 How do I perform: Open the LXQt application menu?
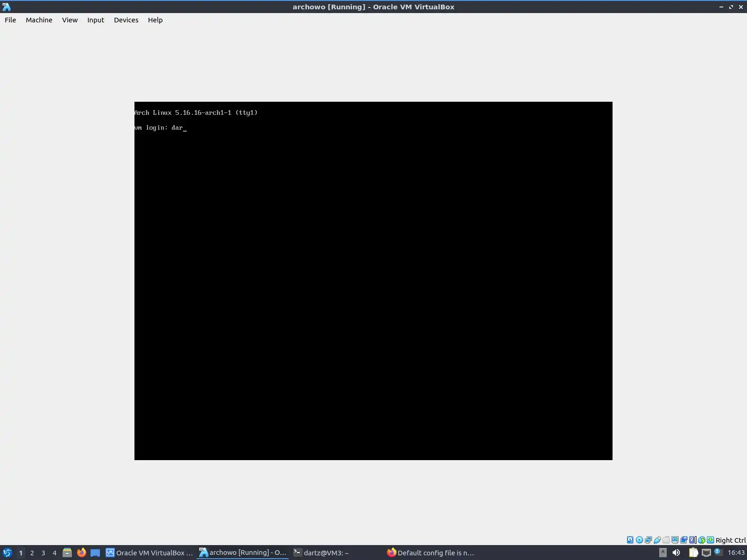coord(7,553)
